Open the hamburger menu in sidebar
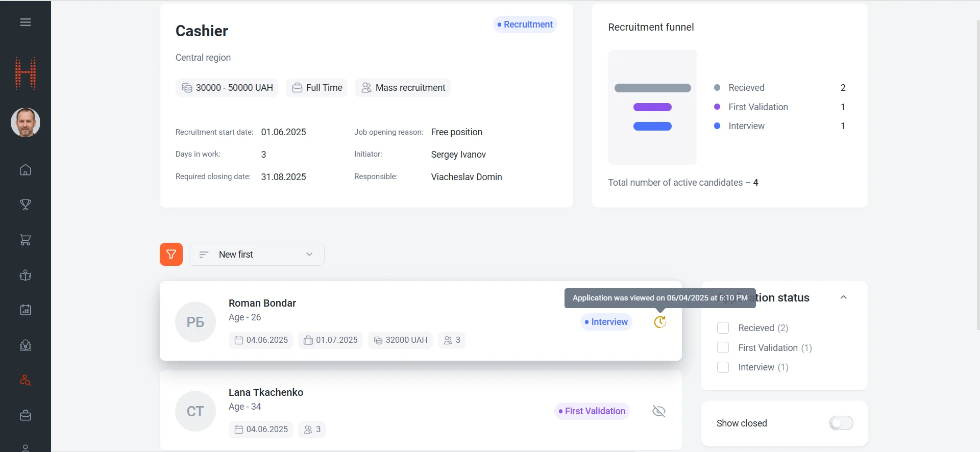This screenshot has height=452, width=980. 26,22
